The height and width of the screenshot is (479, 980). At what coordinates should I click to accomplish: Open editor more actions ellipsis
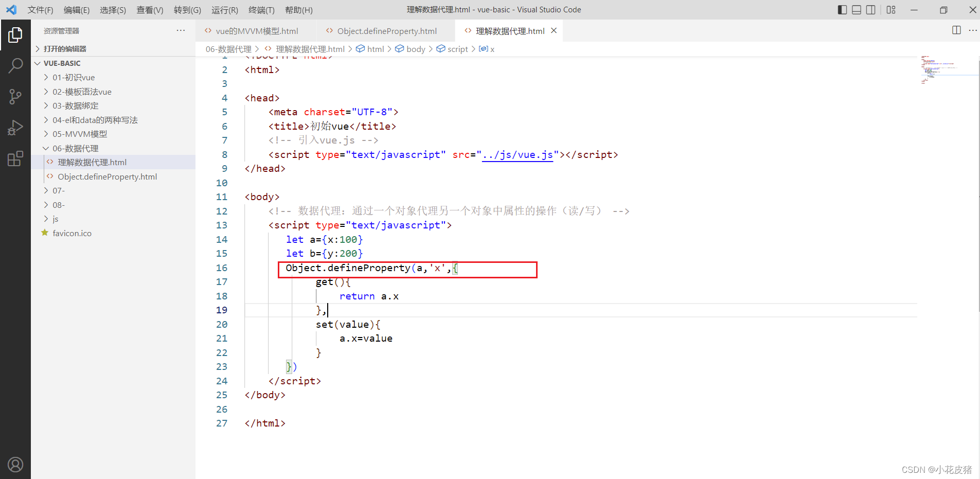973,30
